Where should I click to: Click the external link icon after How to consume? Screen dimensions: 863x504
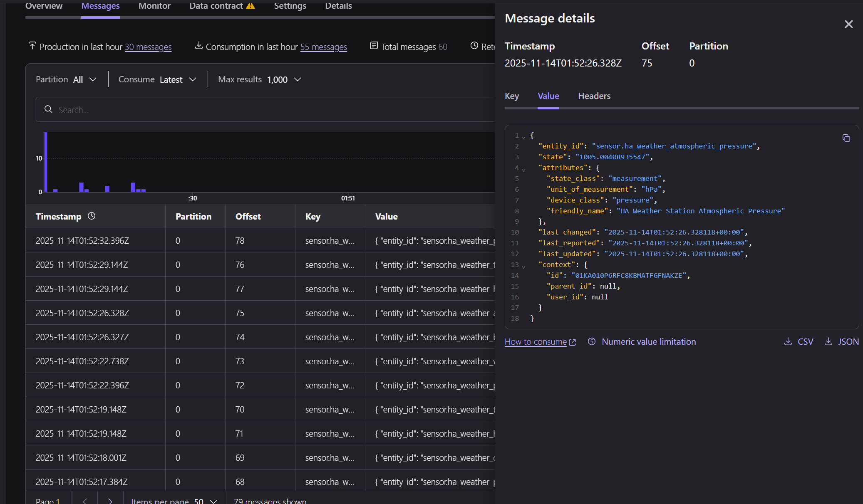coord(573,342)
